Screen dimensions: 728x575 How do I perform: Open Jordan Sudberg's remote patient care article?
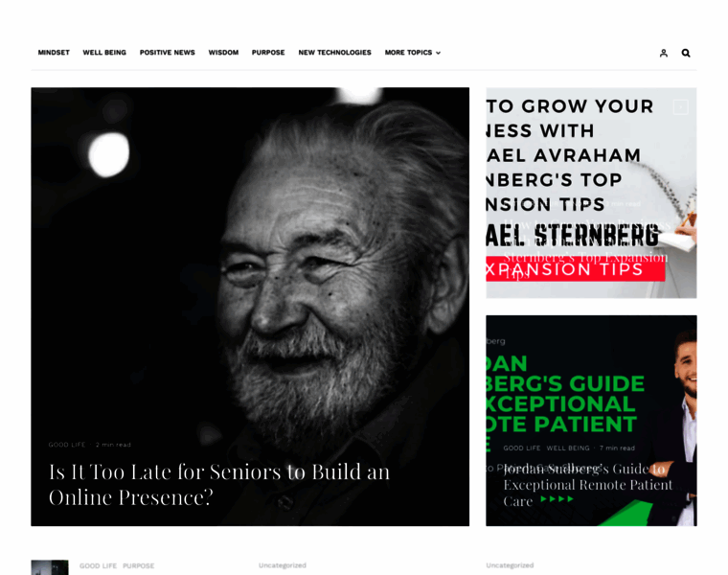click(x=588, y=485)
